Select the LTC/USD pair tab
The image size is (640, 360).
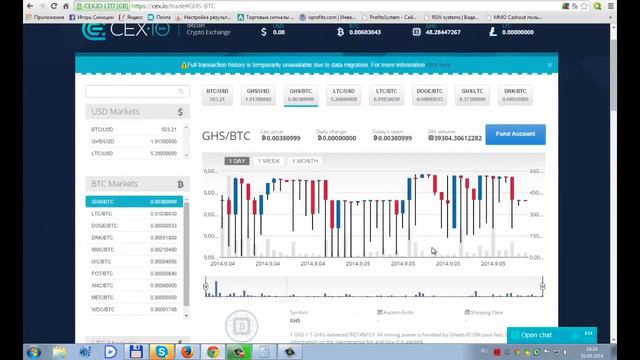coord(344,95)
